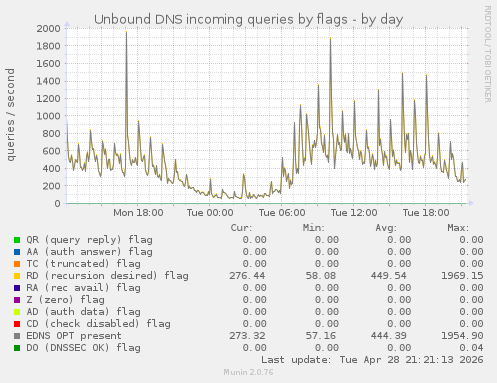Screen dimensions: 497x383
Task: Select the 'TC (truncated) flag' legend label
Action: coord(83,264)
